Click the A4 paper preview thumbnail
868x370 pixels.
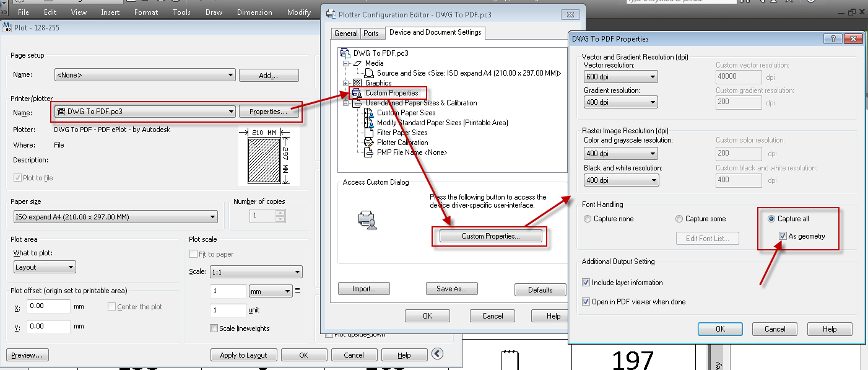coord(269,156)
